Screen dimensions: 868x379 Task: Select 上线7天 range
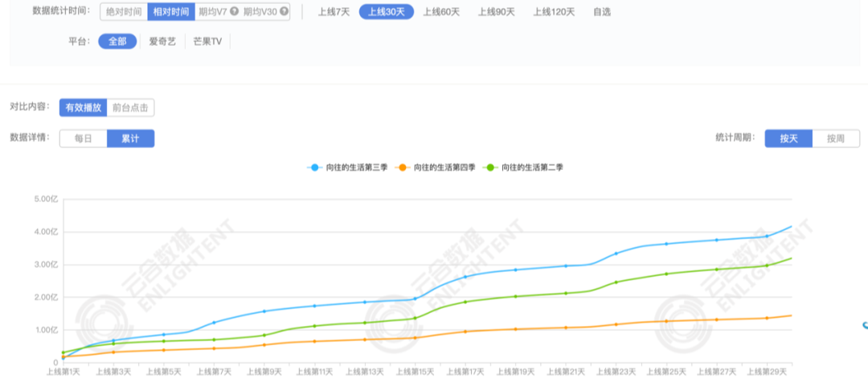pos(334,11)
